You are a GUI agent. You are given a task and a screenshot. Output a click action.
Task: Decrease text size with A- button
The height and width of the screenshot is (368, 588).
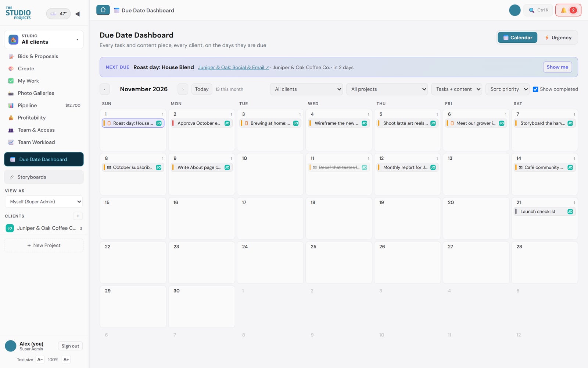pyautogui.click(x=40, y=360)
